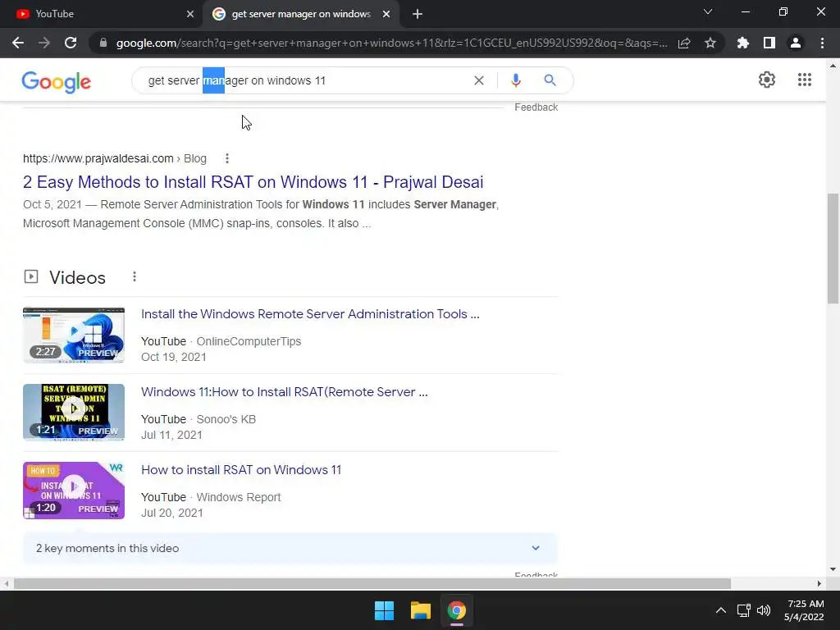Click the prajwaldesai.com breadcrumb URL
This screenshot has height=630, width=840.
[115, 158]
